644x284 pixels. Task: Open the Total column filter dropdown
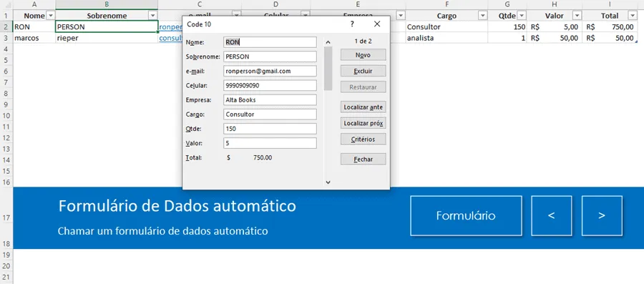(632, 16)
